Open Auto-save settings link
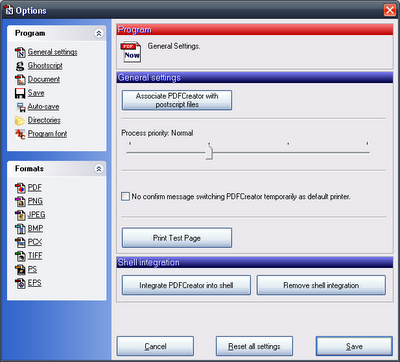 point(44,107)
